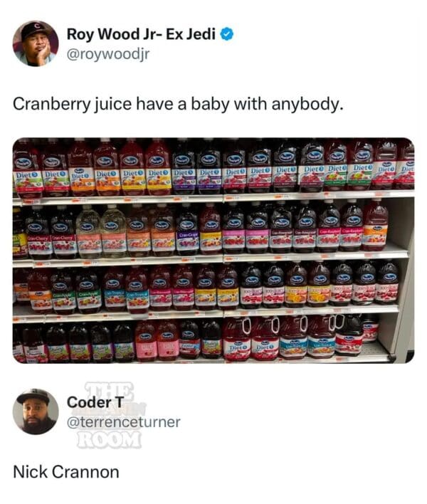
Task: Click the 'ROOM' watermark text
Action: 109,440
